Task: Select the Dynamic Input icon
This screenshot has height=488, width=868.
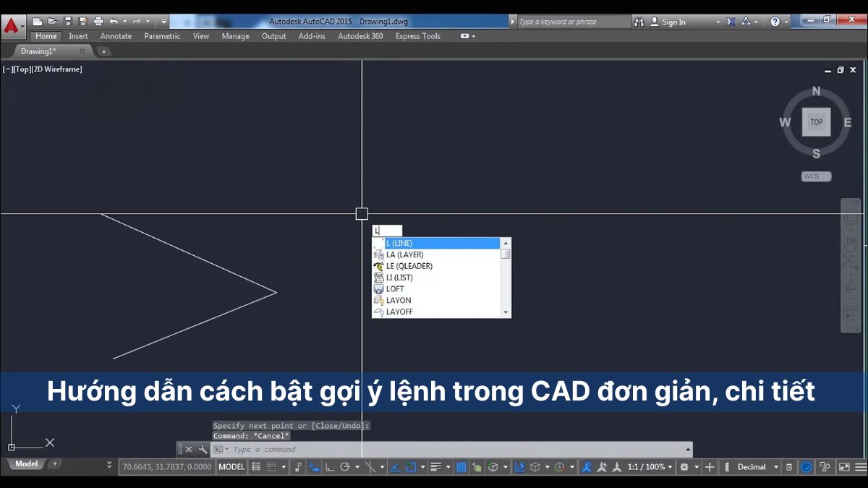Action: [313, 467]
